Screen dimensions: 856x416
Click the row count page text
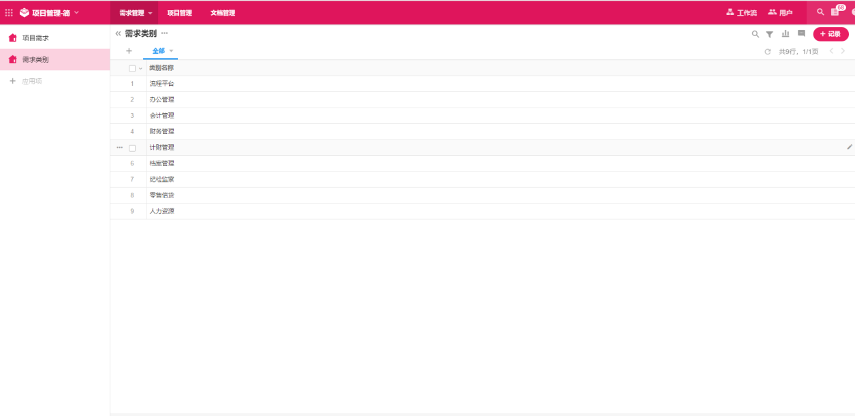(x=798, y=52)
